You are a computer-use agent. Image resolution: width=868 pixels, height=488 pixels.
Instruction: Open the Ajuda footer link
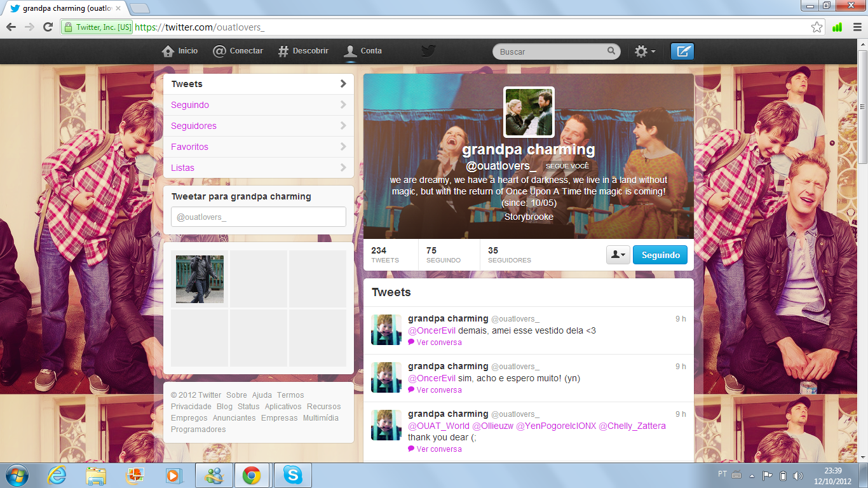pyautogui.click(x=262, y=395)
